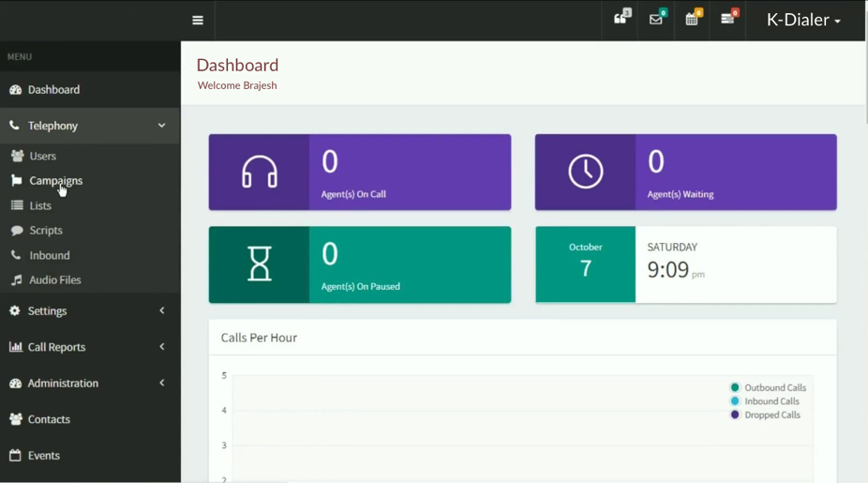
Task: Click the hourglass icon on Agent(s) On Paused card
Action: [259, 264]
